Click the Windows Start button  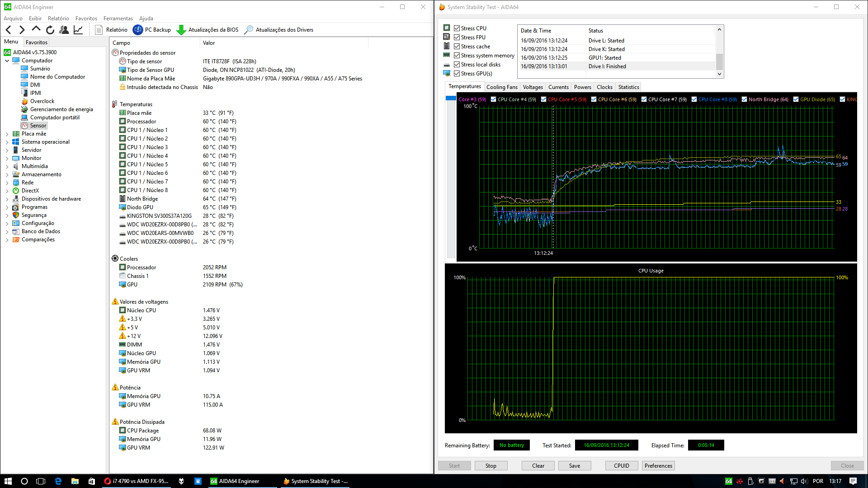(x=8, y=481)
